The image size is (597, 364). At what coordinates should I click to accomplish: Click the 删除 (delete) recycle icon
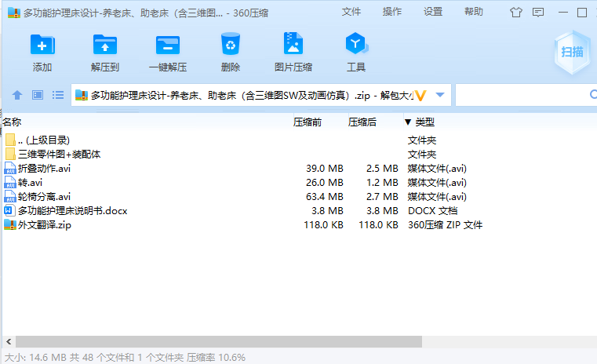tap(231, 44)
